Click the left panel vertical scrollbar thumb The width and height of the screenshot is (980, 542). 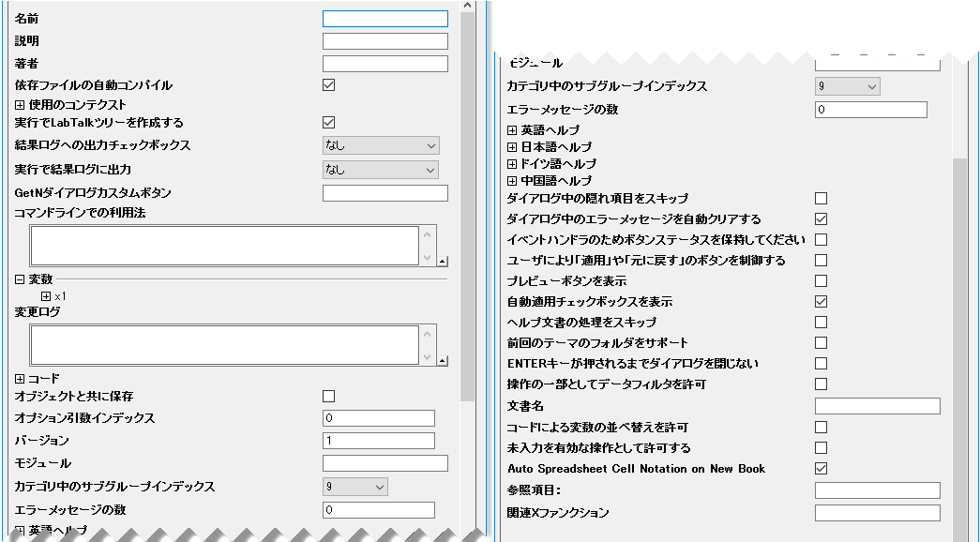[x=468, y=206]
